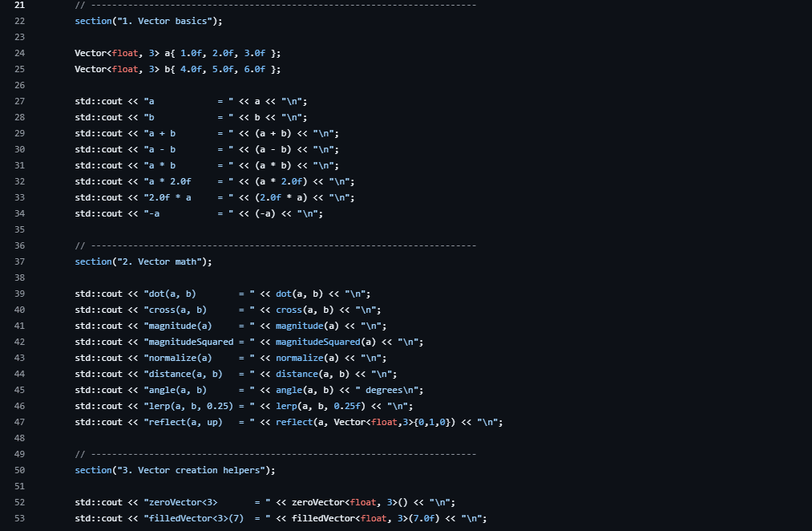Click the "a + b" string literal

pos(188,134)
